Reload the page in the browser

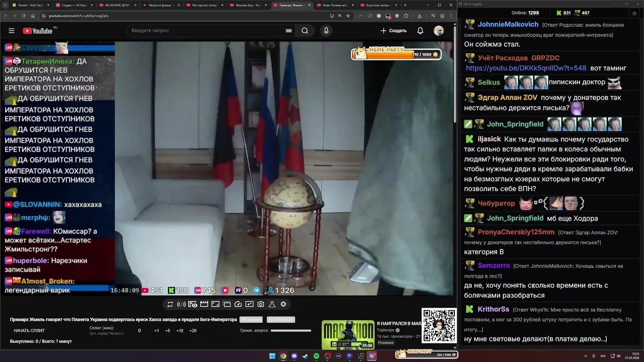(x=24, y=16)
